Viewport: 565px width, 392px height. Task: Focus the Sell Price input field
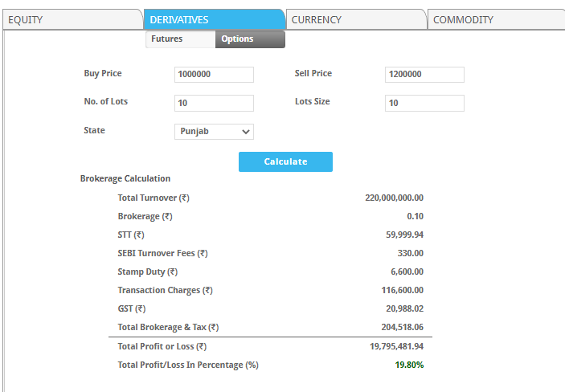(424, 75)
